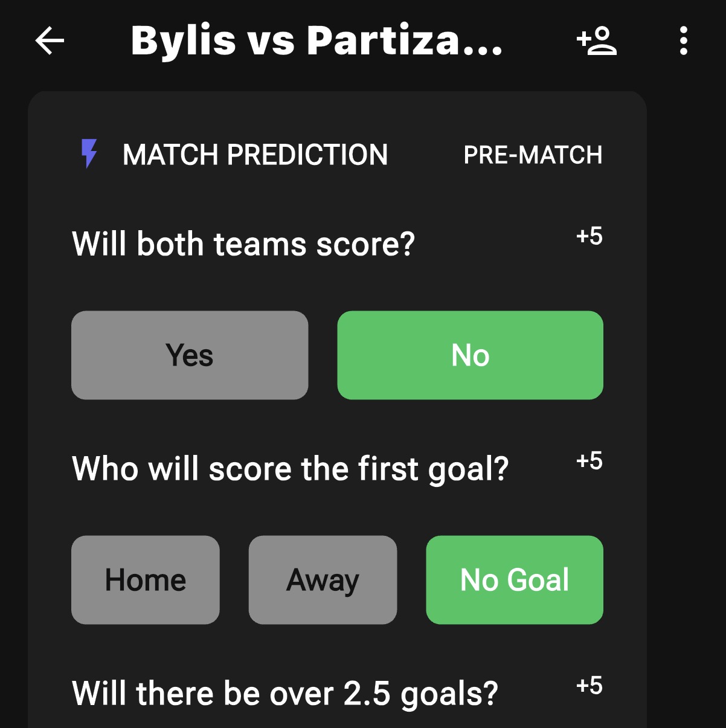This screenshot has width=726, height=728.
Task: Tap the +5 badge beside first goal question
Action: [590, 462]
